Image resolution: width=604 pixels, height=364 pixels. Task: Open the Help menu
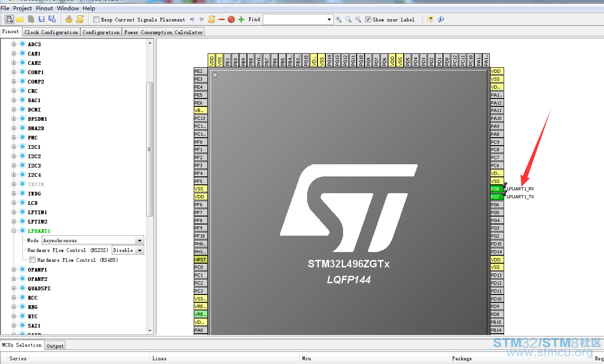(89, 8)
